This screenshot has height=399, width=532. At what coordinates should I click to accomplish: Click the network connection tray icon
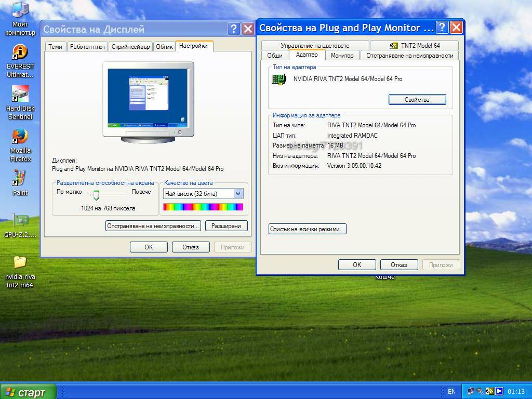tap(470, 391)
